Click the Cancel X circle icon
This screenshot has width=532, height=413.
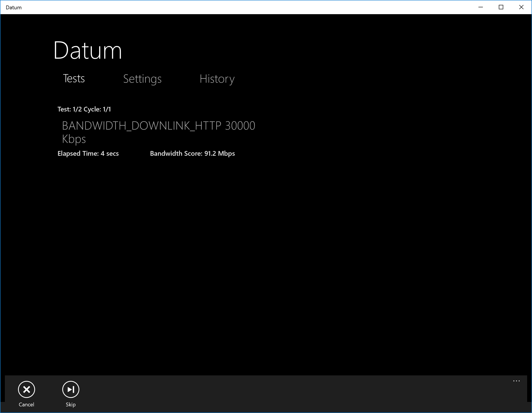click(27, 389)
